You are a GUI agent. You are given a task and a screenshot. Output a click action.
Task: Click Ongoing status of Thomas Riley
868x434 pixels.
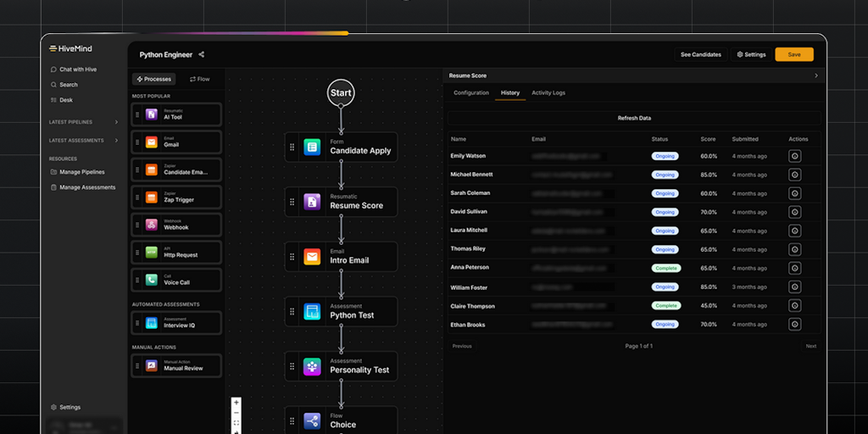(665, 250)
